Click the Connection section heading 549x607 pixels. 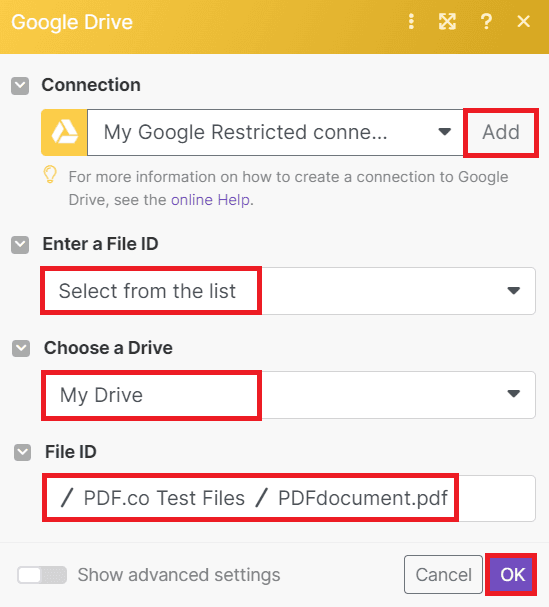pos(91,85)
